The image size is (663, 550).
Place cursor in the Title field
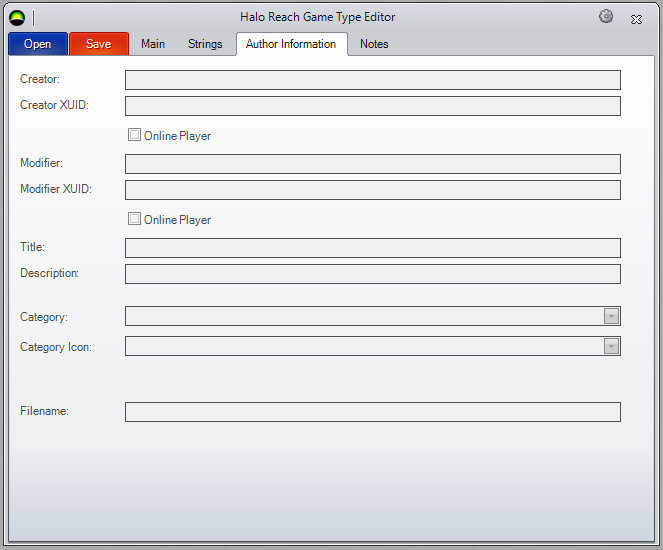click(372, 248)
